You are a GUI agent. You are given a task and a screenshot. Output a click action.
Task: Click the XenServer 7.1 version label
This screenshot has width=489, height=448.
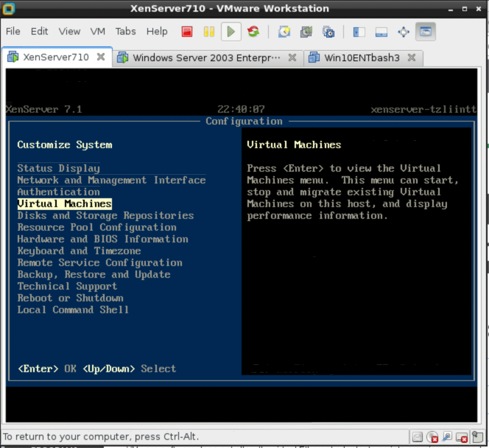[x=44, y=109]
